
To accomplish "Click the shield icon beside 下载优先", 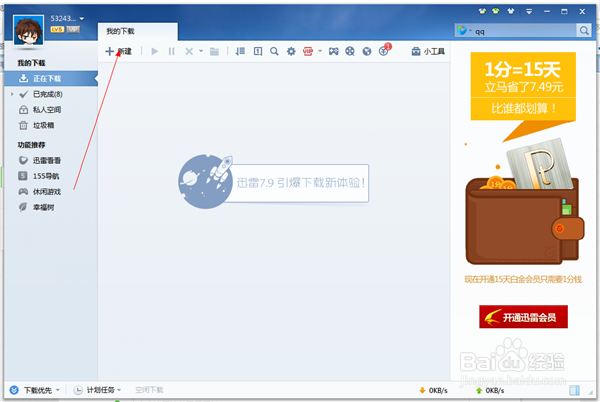I will point(14,390).
